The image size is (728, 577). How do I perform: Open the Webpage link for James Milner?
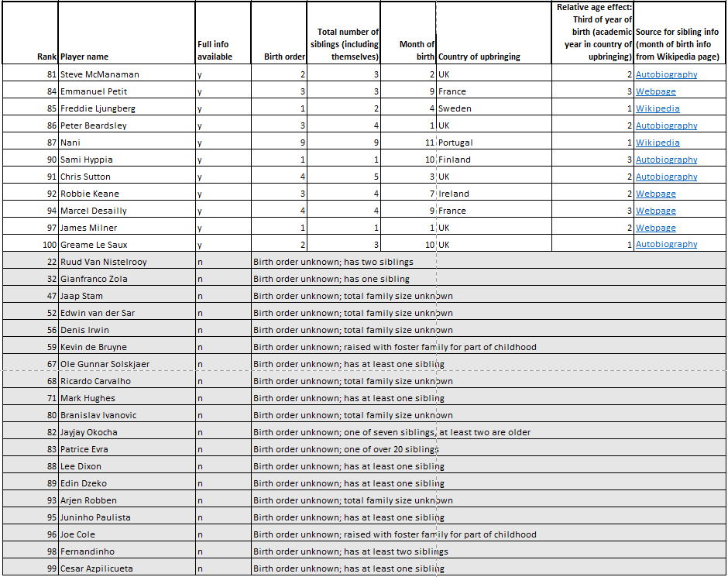point(656,228)
